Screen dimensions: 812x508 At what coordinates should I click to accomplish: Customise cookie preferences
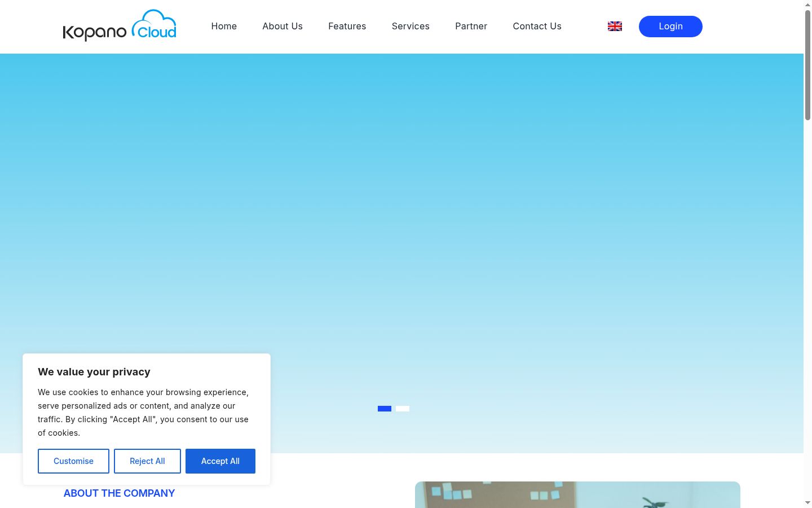click(x=73, y=461)
